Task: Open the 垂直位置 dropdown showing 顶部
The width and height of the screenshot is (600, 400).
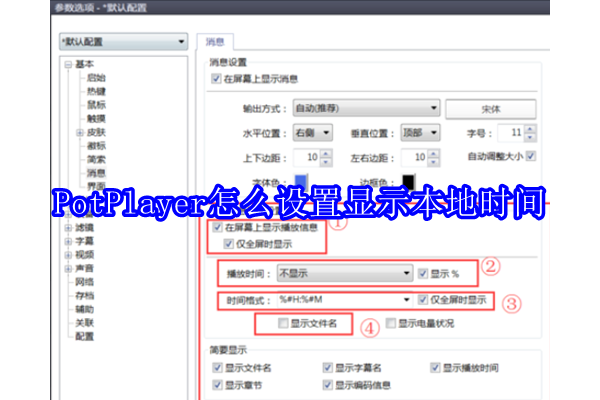Action: click(420, 133)
